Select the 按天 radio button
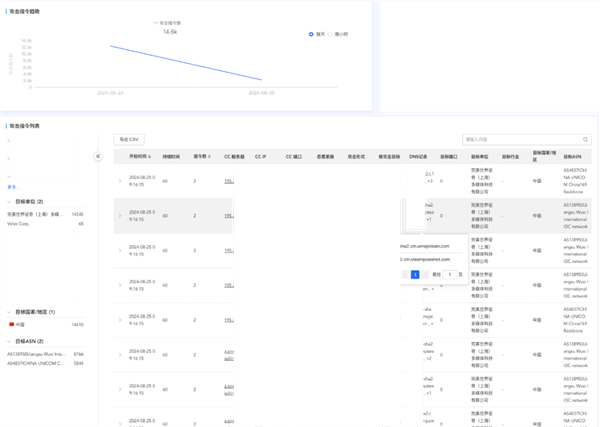 pos(311,34)
